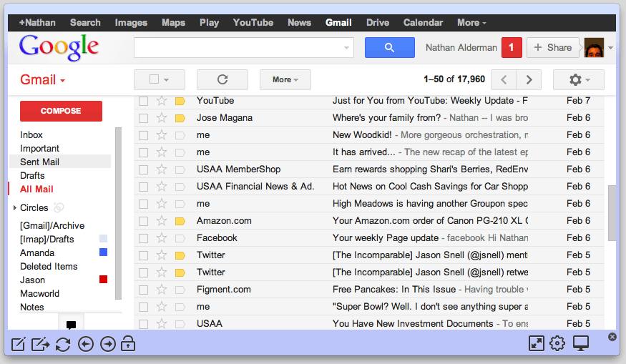The width and height of the screenshot is (626, 364).
Task: Open Calendar in the Google bar
Action: pos(423,23)
